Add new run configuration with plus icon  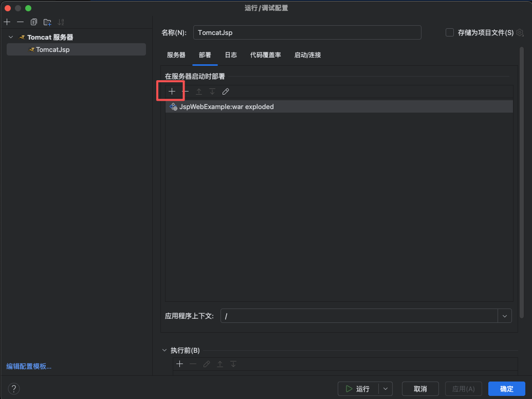point(7,22)
